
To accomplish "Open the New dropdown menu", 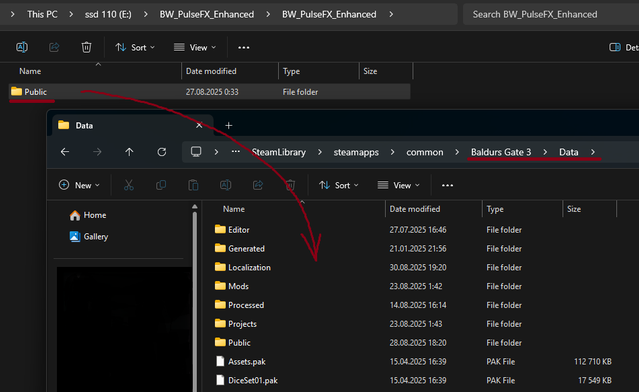I will pyautogui.click(x=79, y=185).
